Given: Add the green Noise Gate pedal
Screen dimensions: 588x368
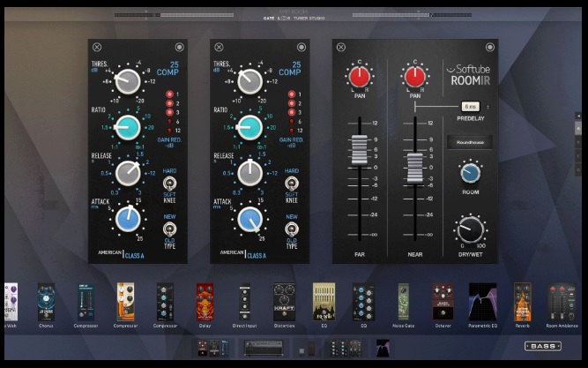Looking at the screenshot, I should [x=404, y=303].
